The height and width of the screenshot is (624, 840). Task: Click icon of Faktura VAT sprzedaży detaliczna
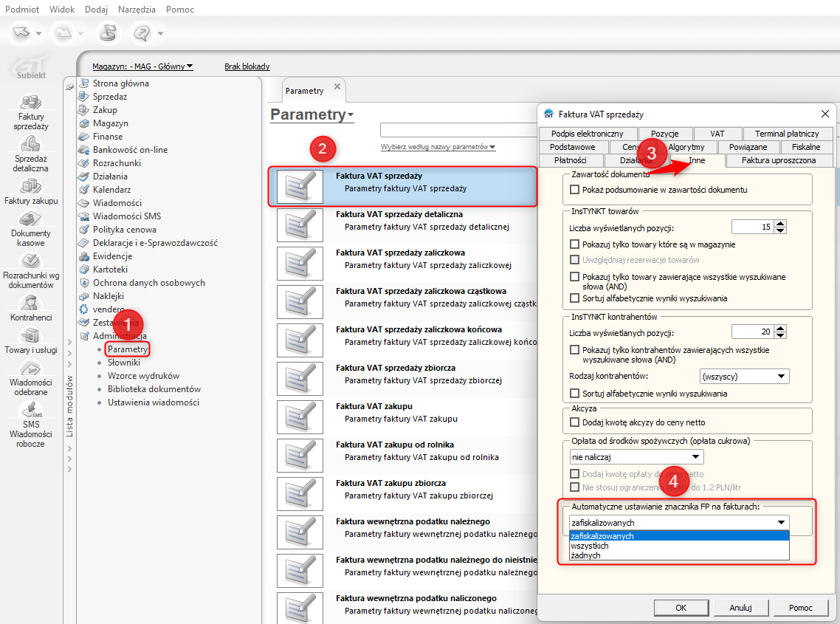[300, 224]
